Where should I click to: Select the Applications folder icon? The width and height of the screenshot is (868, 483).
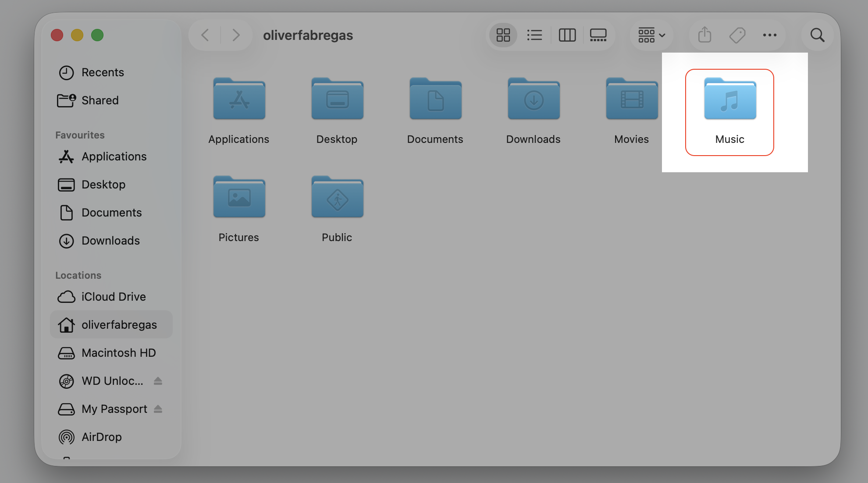click(239, 99)
